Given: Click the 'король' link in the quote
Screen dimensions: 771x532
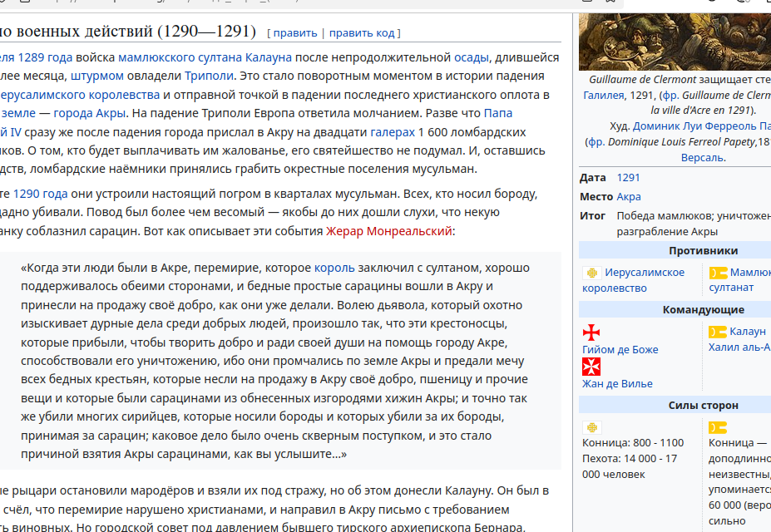Looking at the screenshot, I should (334, 268).
